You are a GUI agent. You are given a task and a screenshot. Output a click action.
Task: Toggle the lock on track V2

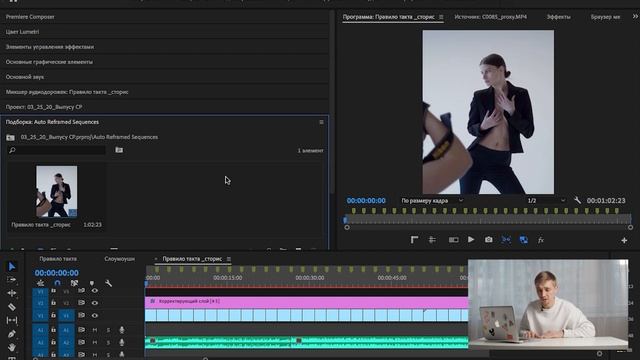coord(53,303)
